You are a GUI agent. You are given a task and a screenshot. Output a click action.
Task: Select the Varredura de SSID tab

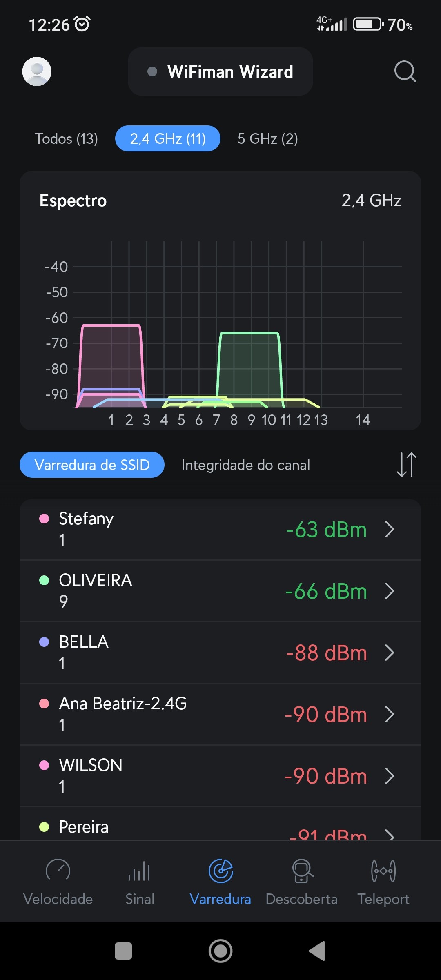coord(92,465)
